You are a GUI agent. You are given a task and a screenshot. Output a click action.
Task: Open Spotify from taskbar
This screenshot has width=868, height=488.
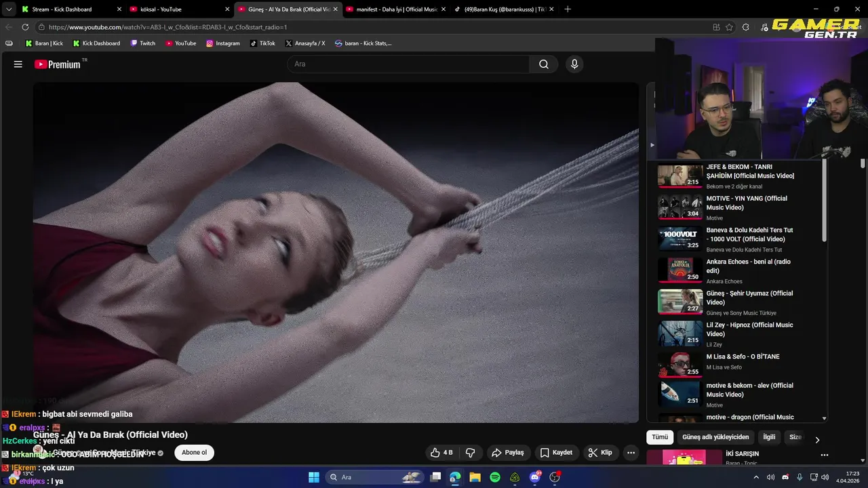pos(495,477)
